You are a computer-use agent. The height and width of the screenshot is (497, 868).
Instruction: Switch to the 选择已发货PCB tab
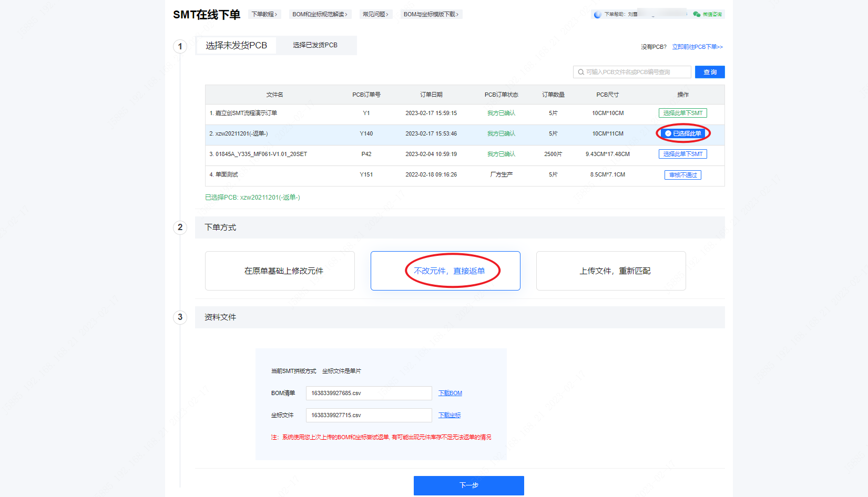click(315, 45)
